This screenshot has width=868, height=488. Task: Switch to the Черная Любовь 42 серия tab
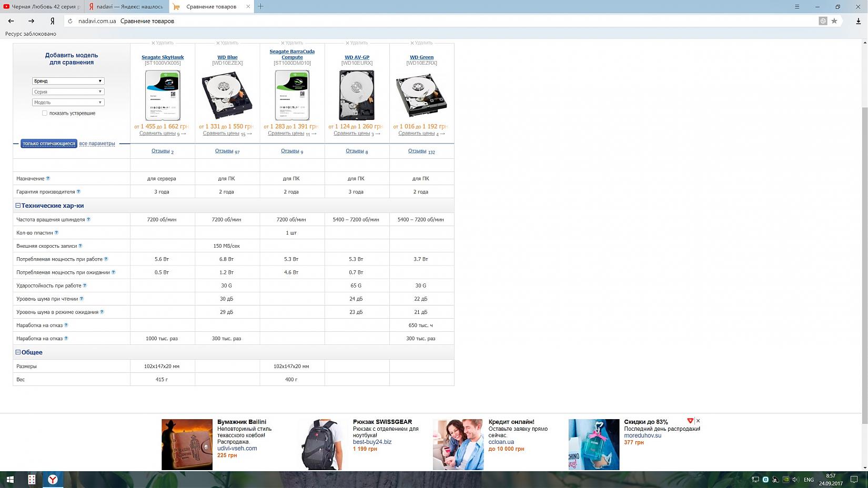pyautogui.click(x=42, y=7)
